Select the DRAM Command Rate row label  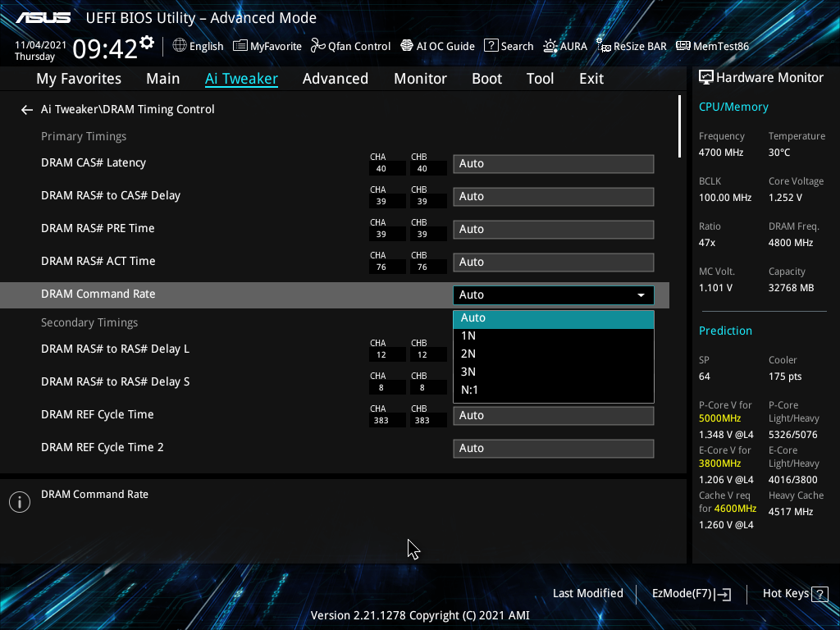tap(98, 294)
